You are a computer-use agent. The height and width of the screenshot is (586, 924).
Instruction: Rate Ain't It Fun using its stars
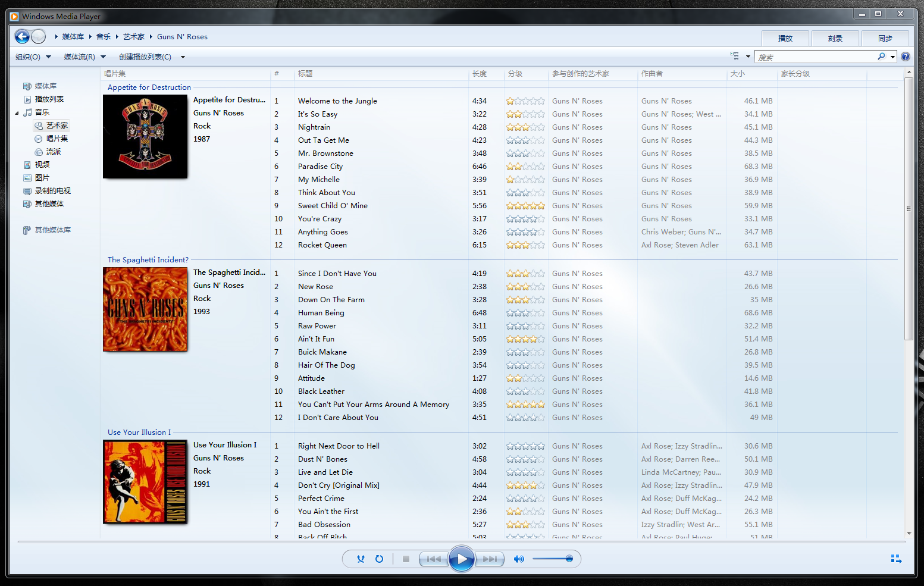[525, 339]
